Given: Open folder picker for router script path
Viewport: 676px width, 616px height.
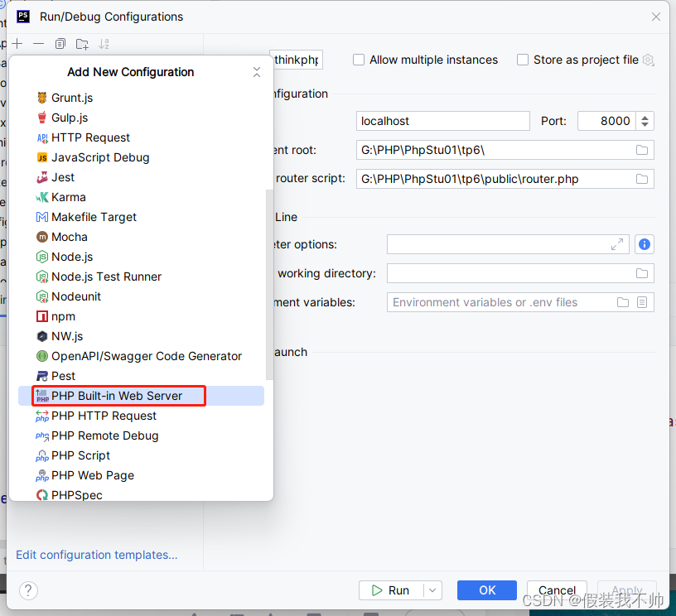Looking at the screenshot, I should [642, 179].
